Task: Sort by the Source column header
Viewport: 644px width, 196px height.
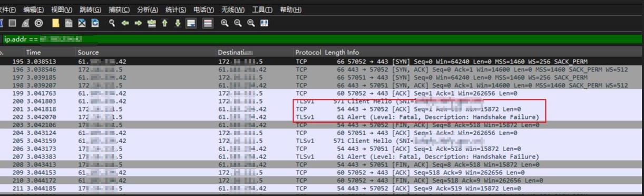Action: 146,52
